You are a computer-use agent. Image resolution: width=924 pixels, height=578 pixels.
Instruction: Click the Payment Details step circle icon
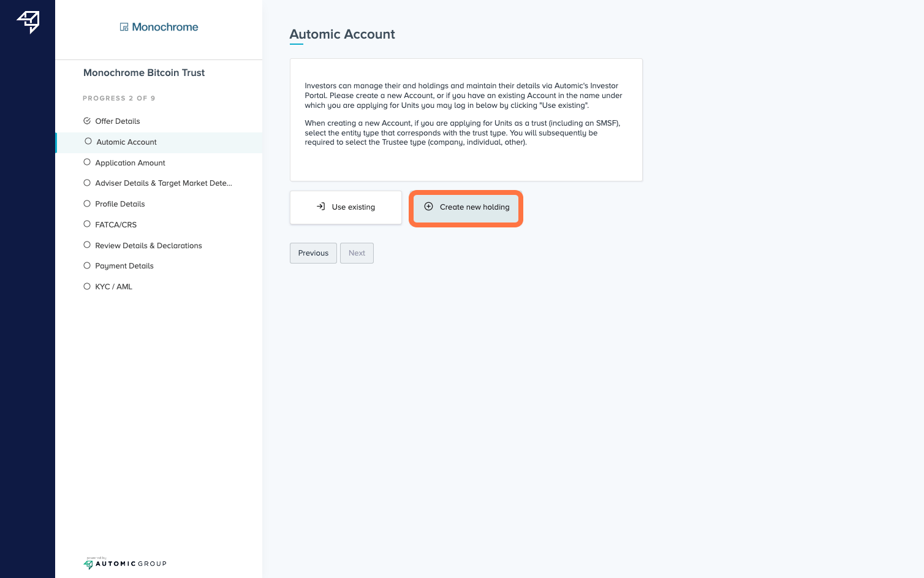[87, 265]
